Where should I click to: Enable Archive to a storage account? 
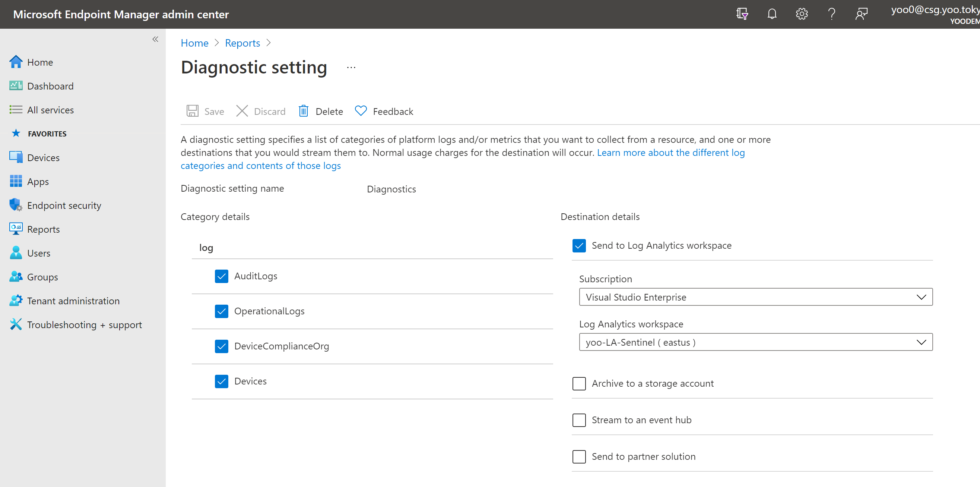pyautogui.click(x=579, y=383)
